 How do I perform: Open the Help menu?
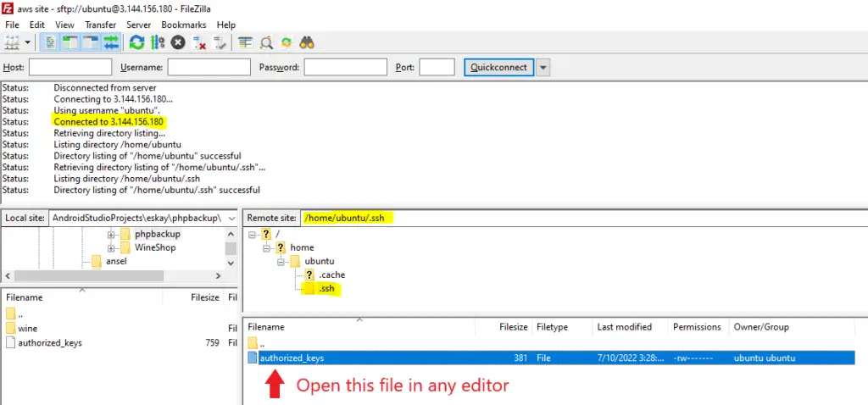tap(225, 25)
